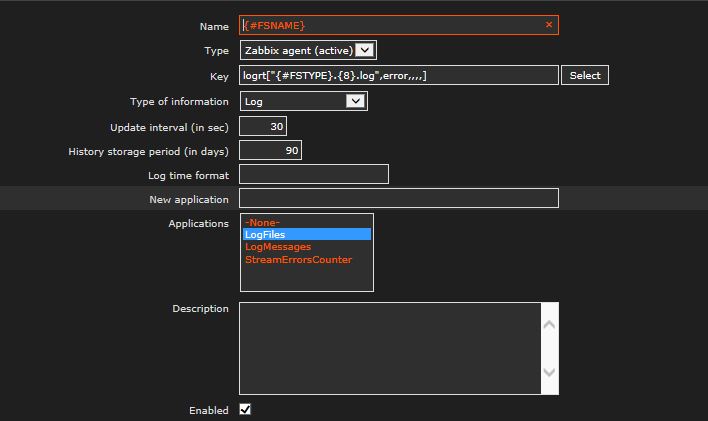Click the Update interval field showing 30
The width and height of the screenshot is (708, 421).
click(263, 126)
